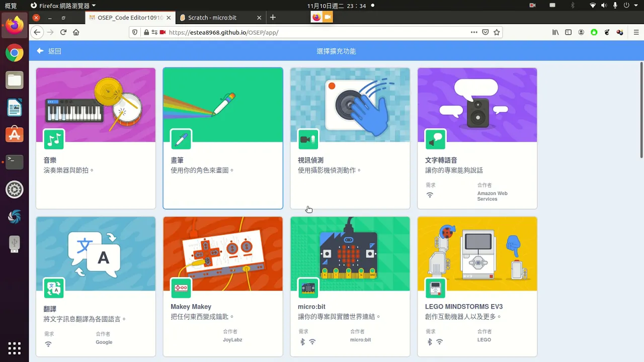Switch to the Scratch - micro:bit tab

(212, 18)
